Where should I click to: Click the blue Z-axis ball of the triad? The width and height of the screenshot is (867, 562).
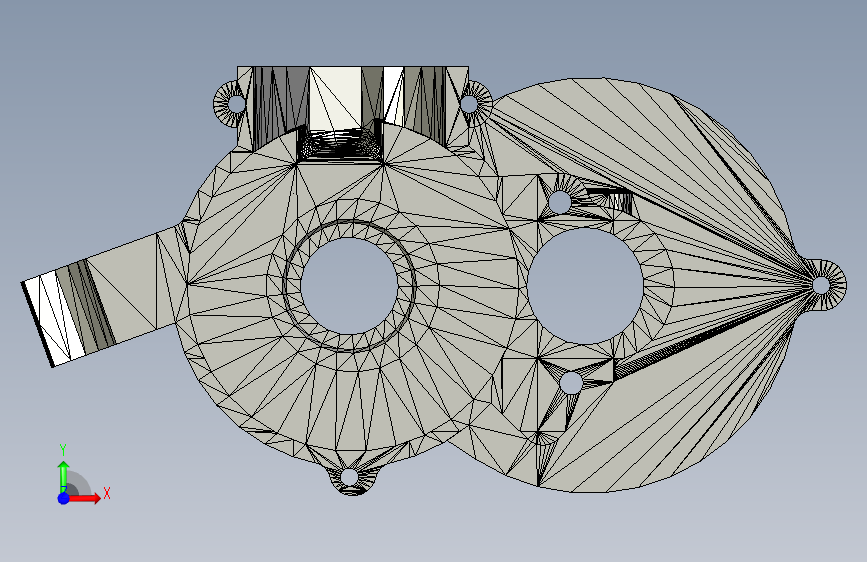[64, 498]
